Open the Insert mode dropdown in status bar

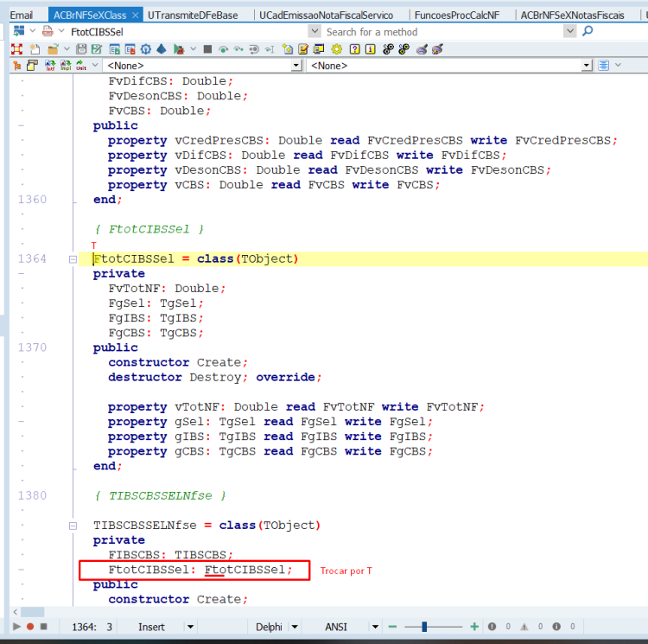pyautogui.click(x=190, y=627)
